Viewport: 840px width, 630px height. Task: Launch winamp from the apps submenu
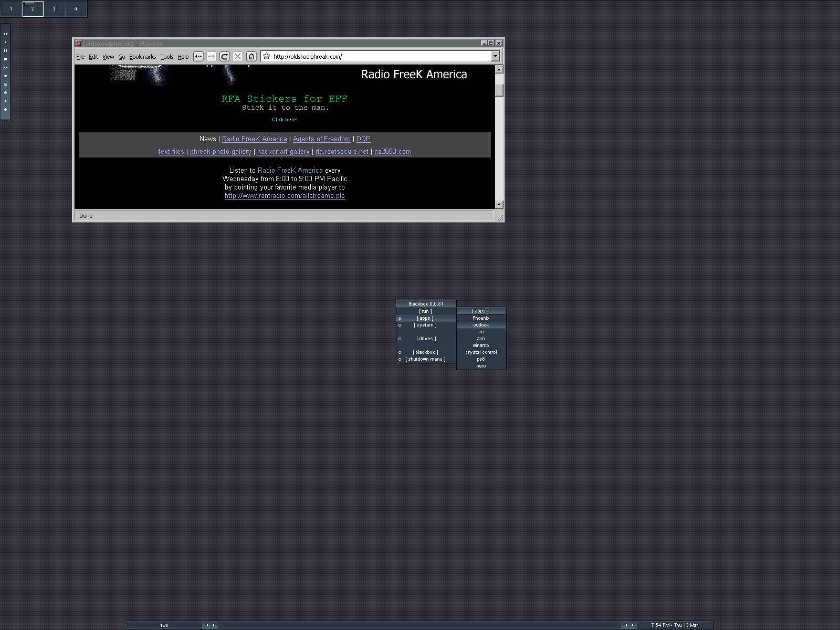point(481,345)
